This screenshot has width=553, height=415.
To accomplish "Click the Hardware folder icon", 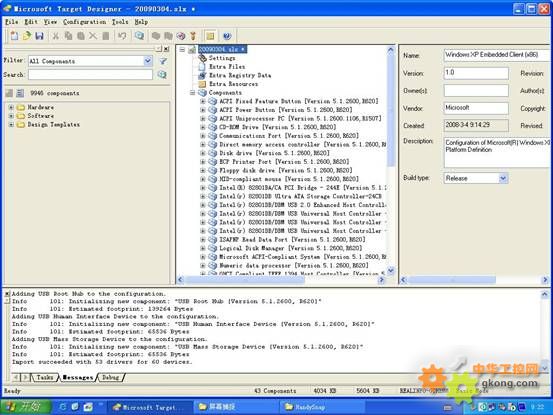I will (x=21, y=107).
